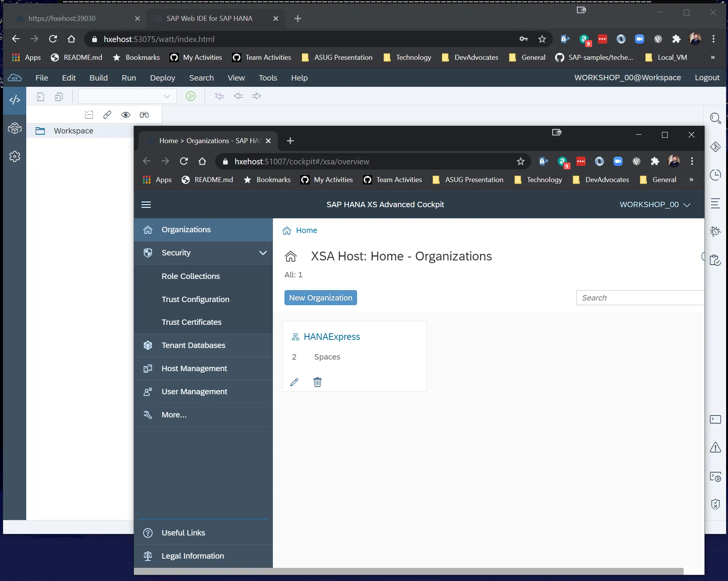
Task: Open the Problems warning triangle pane
Action: tap(715, 448)
